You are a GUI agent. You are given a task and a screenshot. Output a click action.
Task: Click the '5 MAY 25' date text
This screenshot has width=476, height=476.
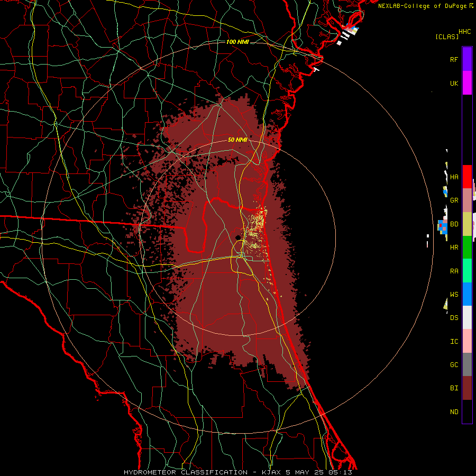coord(305,472)
